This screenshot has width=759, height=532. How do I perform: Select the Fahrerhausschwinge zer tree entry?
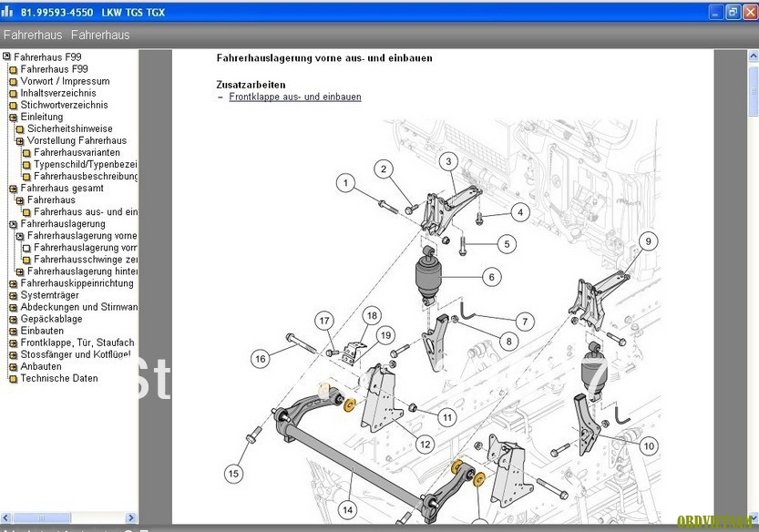click(x=86, y=260)
